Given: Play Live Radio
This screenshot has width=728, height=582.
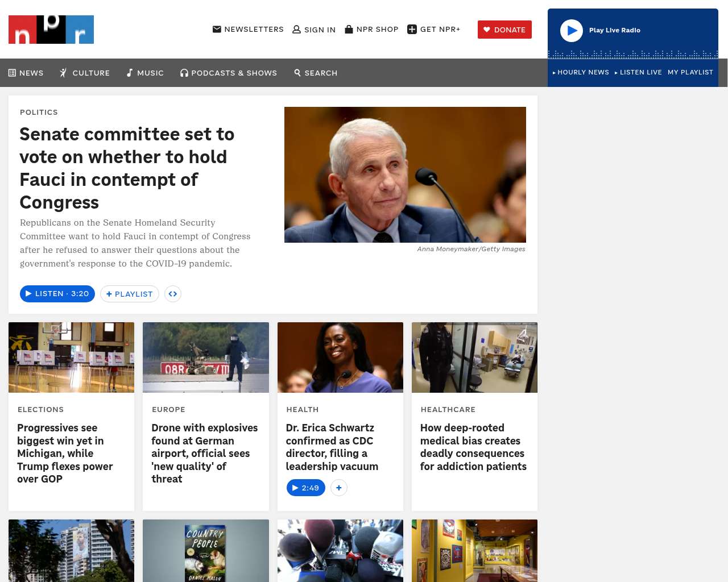Looking at the screenshot, I should (x=572, y=31).
